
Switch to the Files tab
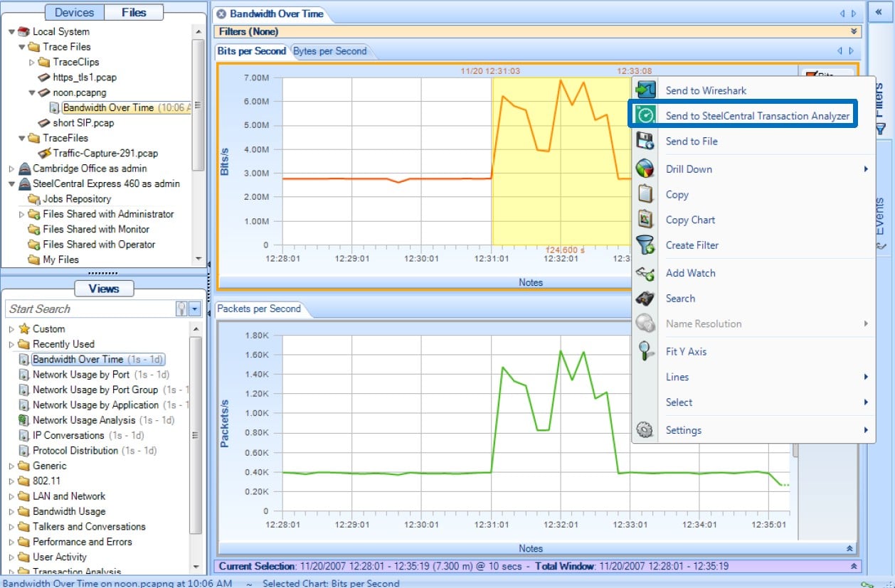134,12
